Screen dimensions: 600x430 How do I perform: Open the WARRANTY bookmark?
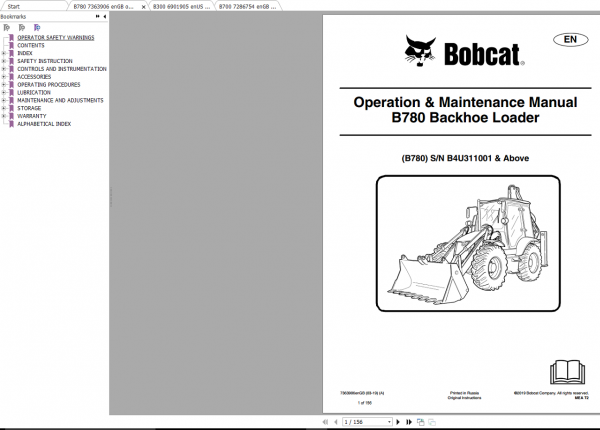(32, 116)
